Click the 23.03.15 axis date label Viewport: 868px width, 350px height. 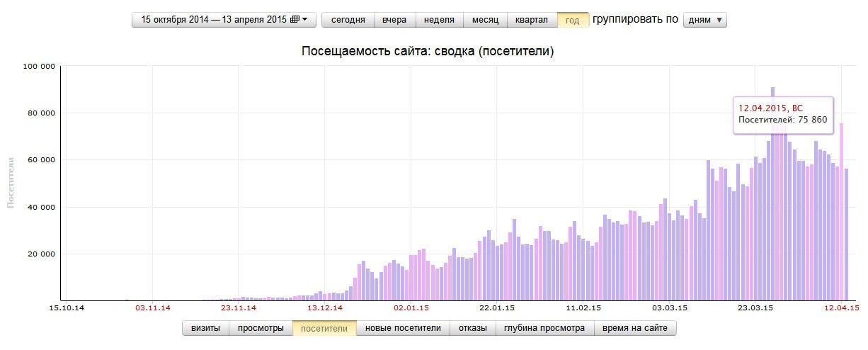pyautogui.click(x=756, y=308)
